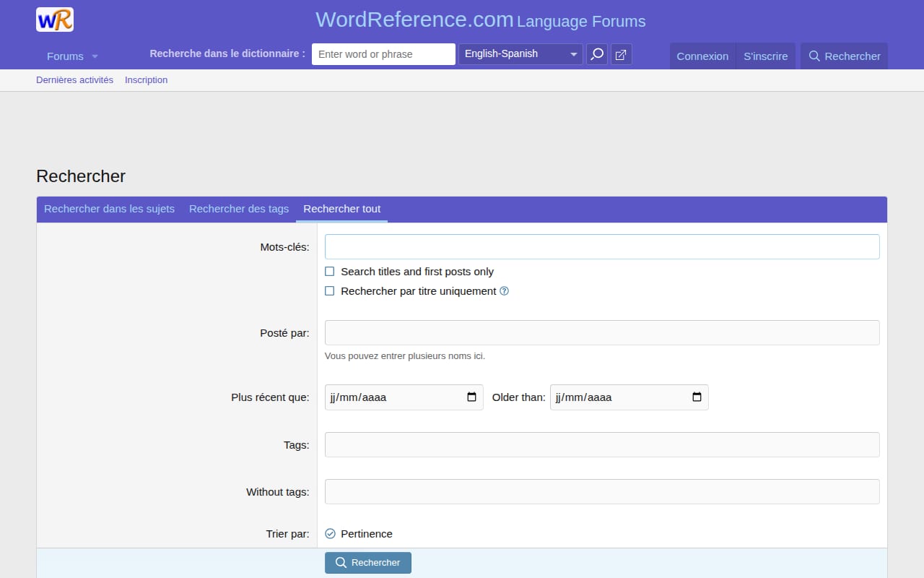Select the Pertinence sort option
Viewport: 924px width, 578px height.
tap(330, 534)
